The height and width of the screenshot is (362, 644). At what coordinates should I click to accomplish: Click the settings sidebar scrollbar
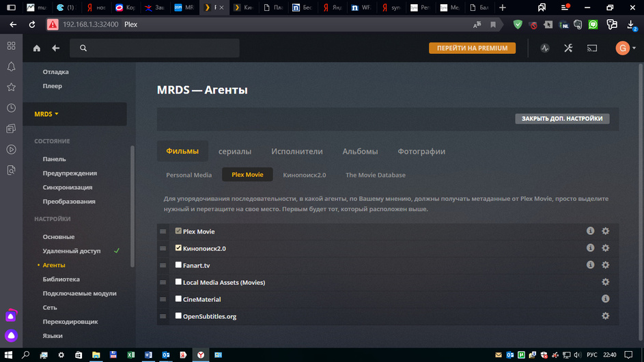tap(132, 206)
